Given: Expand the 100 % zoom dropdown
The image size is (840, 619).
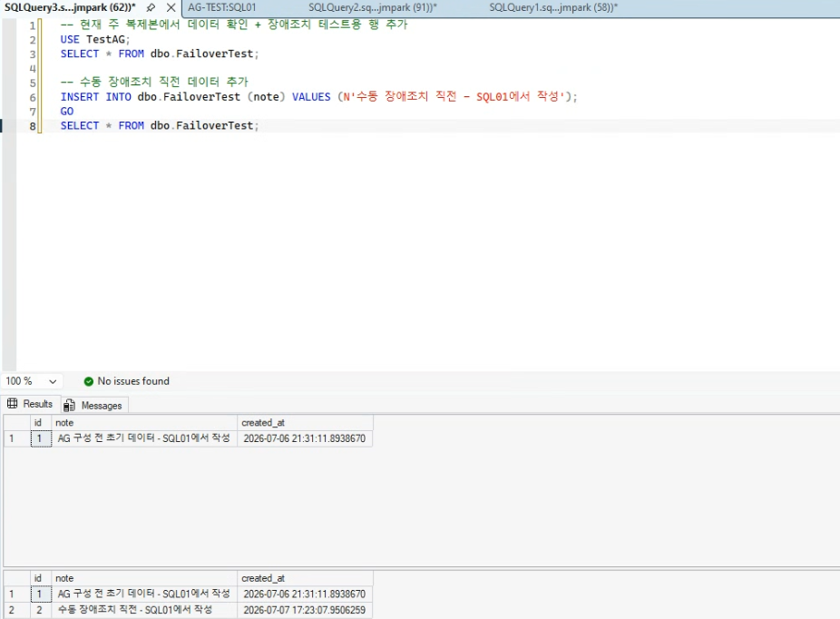Looking at the screenshot, I should coord(53,381).
